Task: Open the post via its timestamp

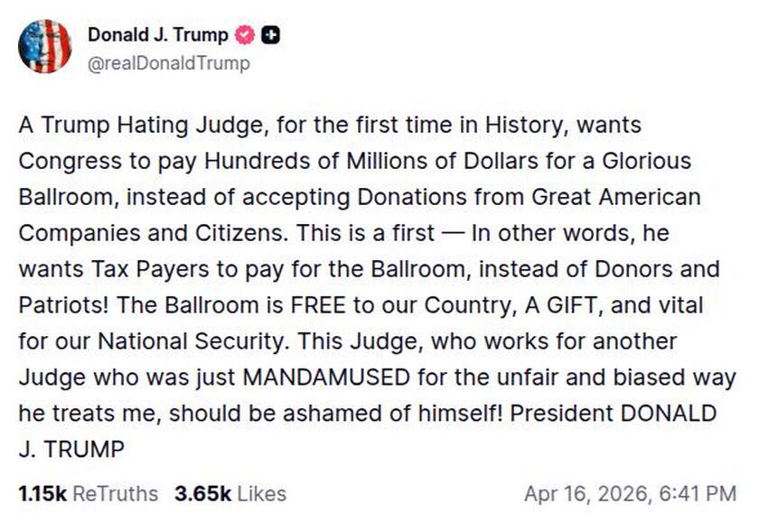Action: [631, 494]
